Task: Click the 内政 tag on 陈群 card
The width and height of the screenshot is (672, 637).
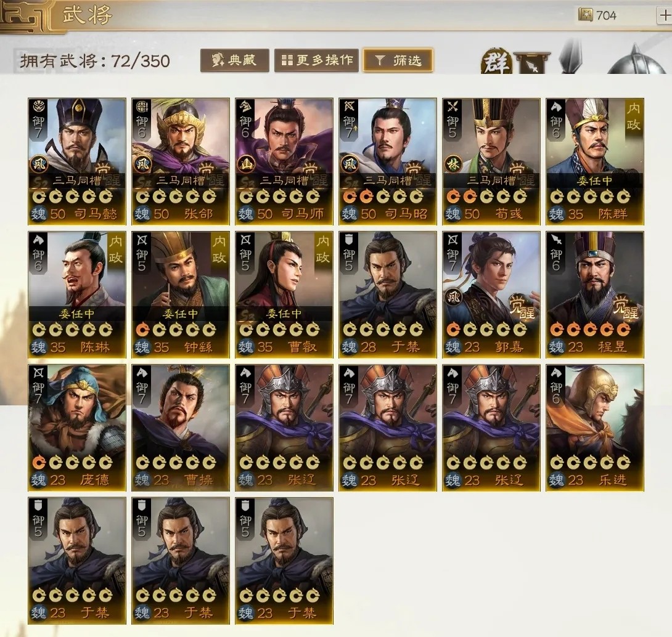Action: (x=633, y=116)
